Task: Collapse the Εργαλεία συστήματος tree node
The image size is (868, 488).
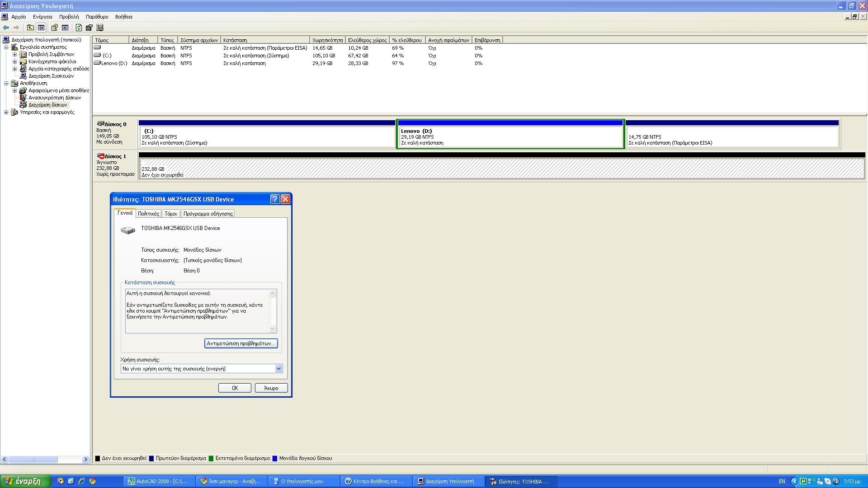Action: [6, 47]
